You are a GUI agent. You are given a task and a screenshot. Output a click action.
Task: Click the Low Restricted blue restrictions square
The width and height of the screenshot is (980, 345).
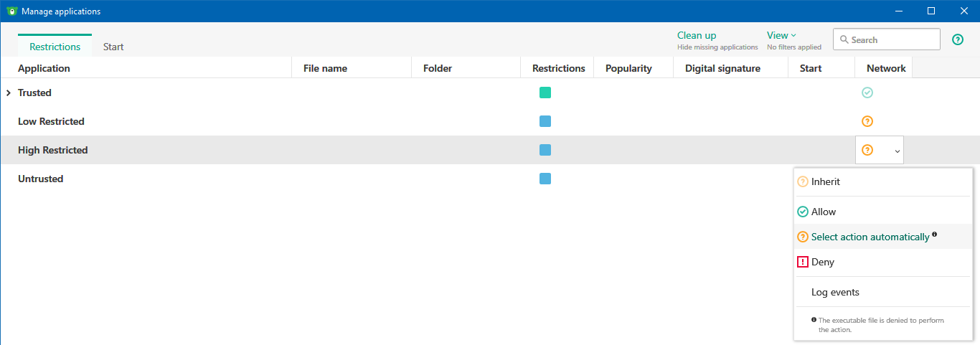(545, 121)
